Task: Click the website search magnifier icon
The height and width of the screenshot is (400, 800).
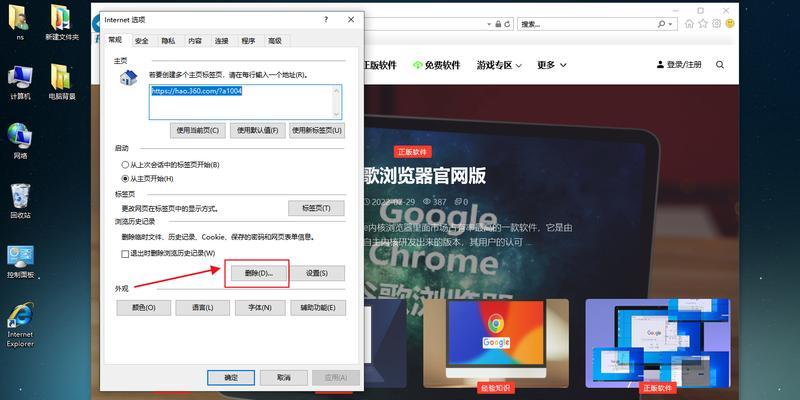Action: [x=720, y=65]
